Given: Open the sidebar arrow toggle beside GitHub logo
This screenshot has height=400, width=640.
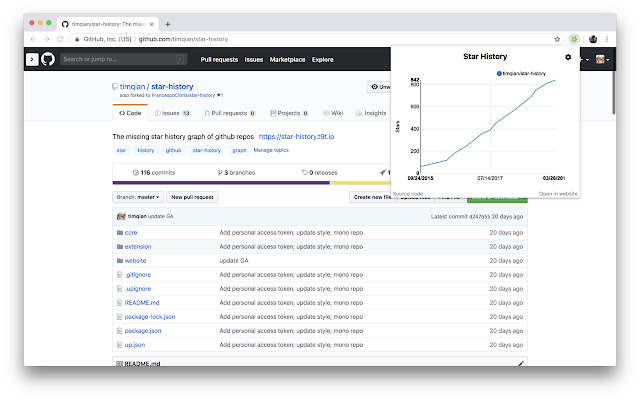Looking at the screenshot, I should pyautogui.click(x=32, y=59).
